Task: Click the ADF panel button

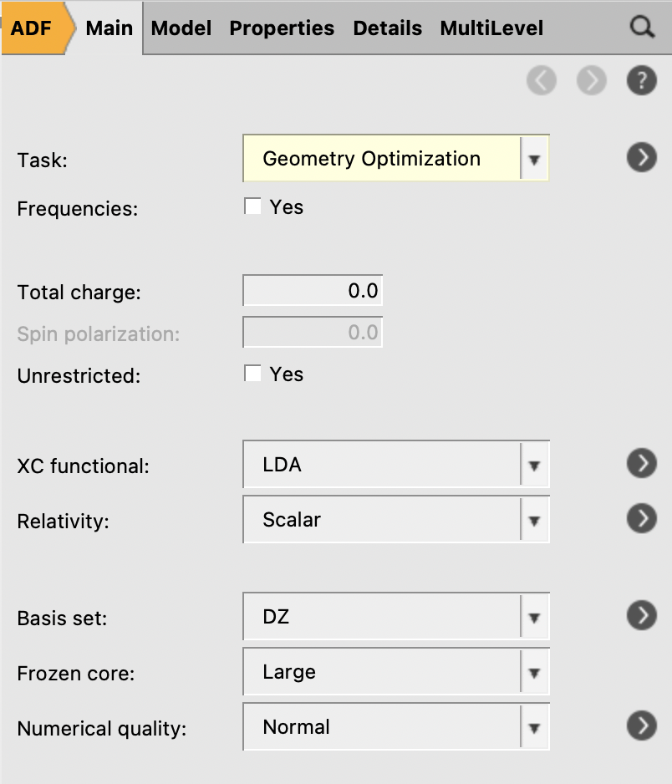Action: [32, 28]
